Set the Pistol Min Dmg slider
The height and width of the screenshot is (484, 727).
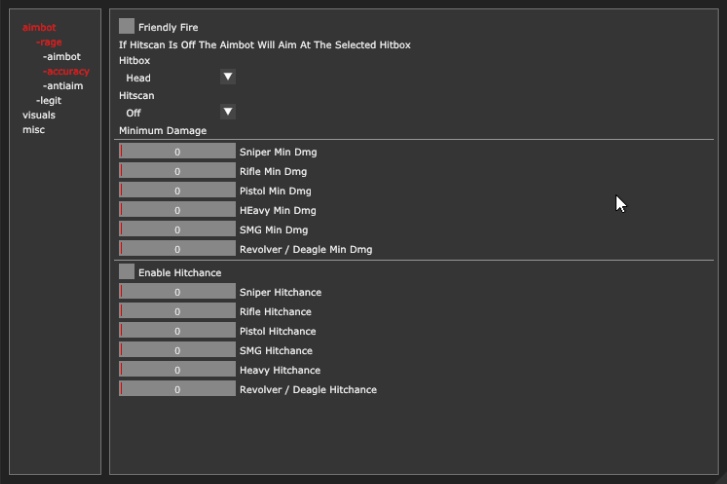coord(177,190)
